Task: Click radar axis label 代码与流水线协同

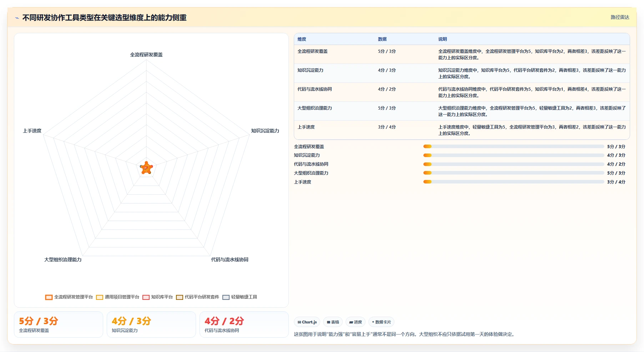Action: [230, 260]
